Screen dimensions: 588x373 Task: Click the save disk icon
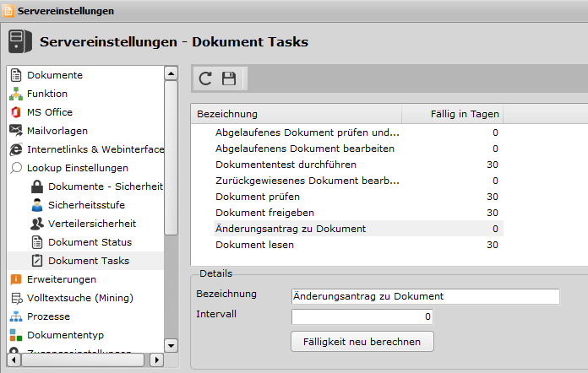point(229,78)
